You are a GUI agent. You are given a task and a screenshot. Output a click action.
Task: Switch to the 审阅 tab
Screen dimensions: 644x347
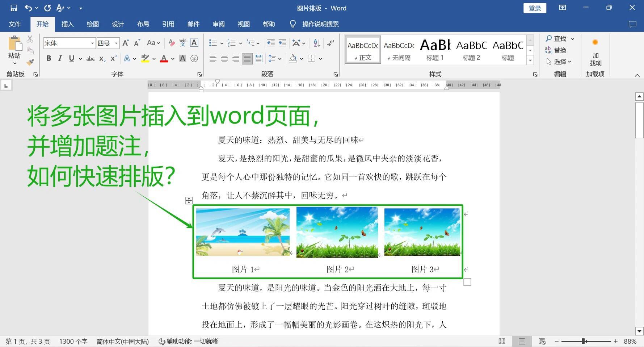pyautogui.click(x=218, y=24)
